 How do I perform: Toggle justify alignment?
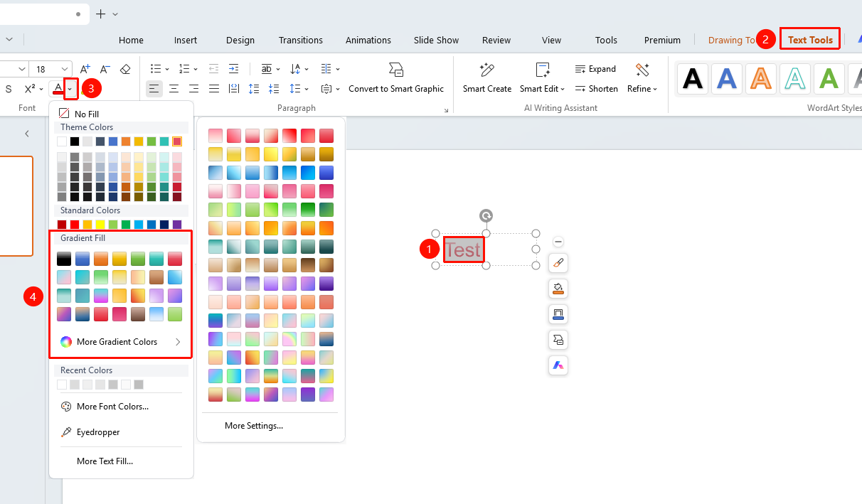pyautogui.click(x=214, y=89)
